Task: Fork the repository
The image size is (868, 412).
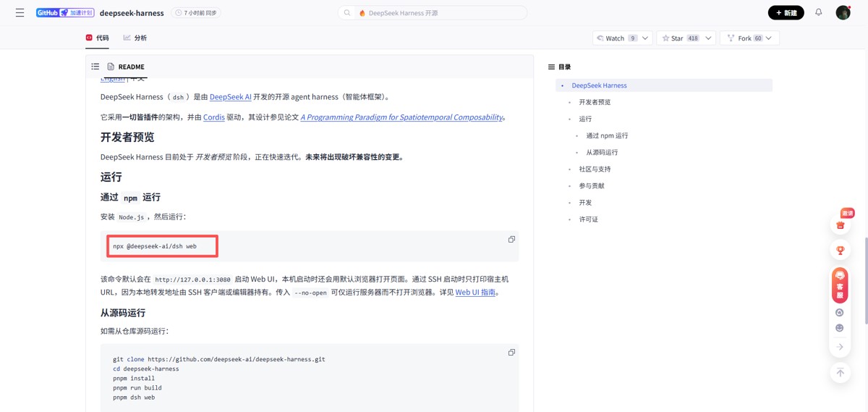Action: (x=740, y=38)
